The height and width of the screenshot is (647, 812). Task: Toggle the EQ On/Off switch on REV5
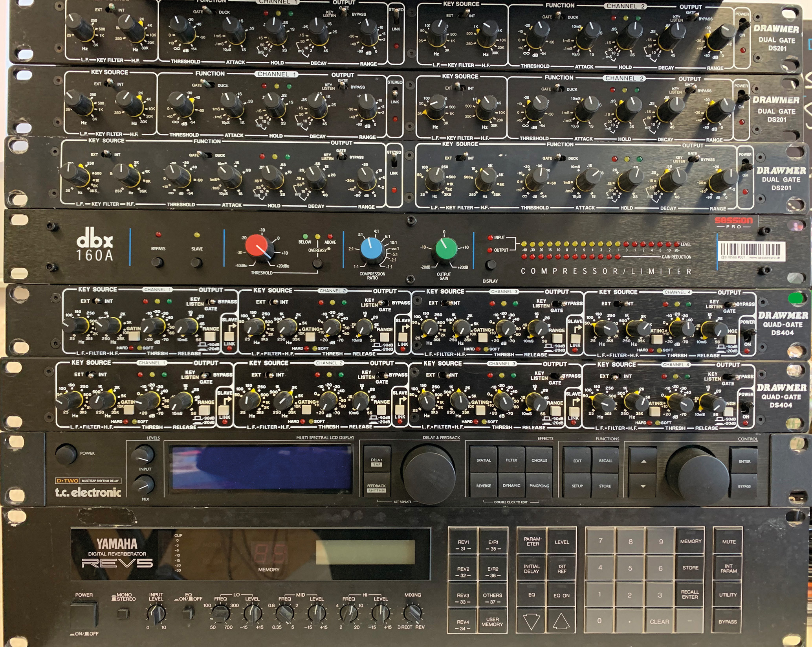click(x=188, y=613)
